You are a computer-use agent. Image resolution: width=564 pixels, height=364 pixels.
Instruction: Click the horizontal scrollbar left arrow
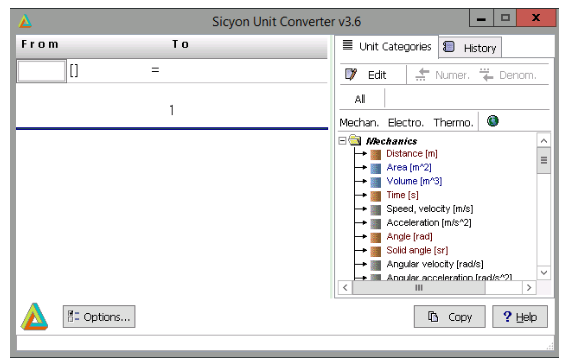coord(345,288)
